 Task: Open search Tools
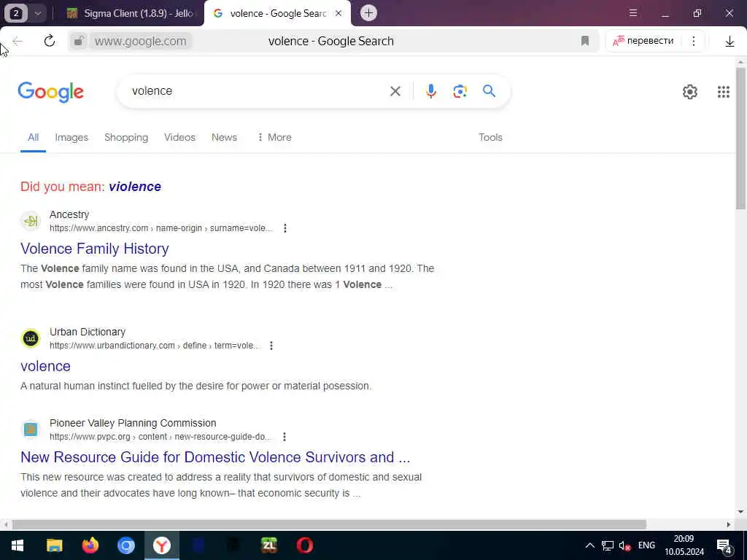coord(490,137)
